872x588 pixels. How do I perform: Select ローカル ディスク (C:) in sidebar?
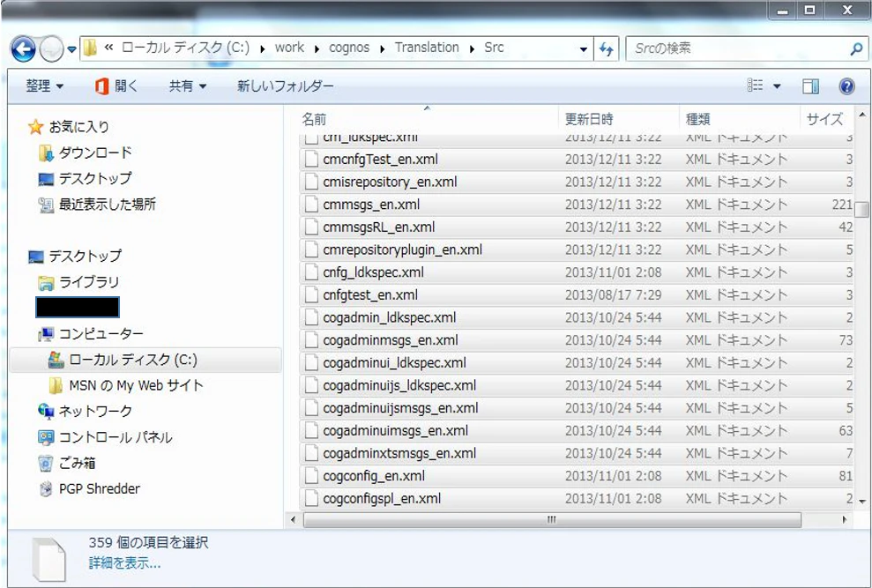click(x=145, y=360)
